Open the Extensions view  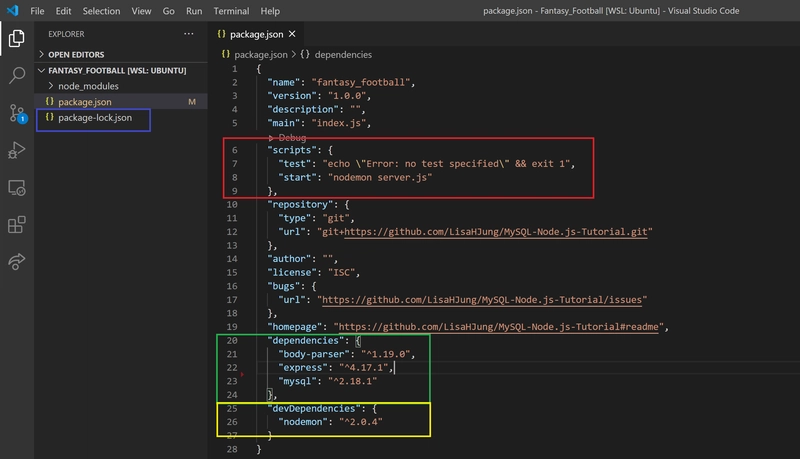pyautogui.click(x=16, y=224)
